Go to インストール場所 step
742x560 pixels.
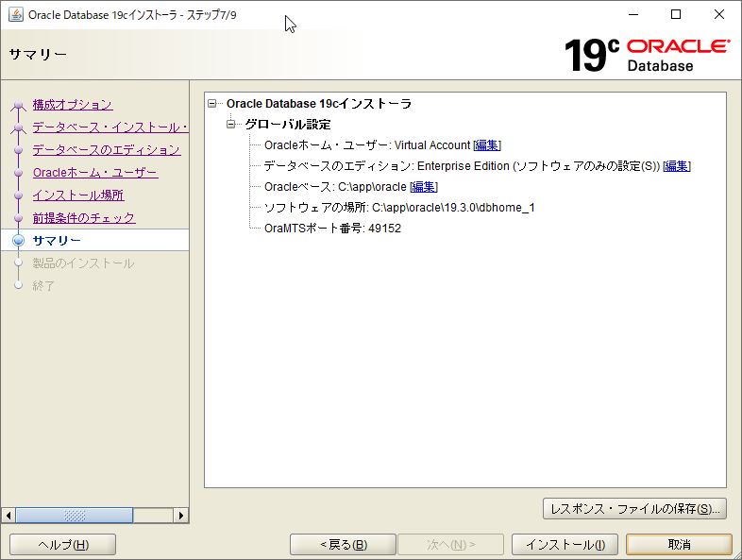[78, 195]
